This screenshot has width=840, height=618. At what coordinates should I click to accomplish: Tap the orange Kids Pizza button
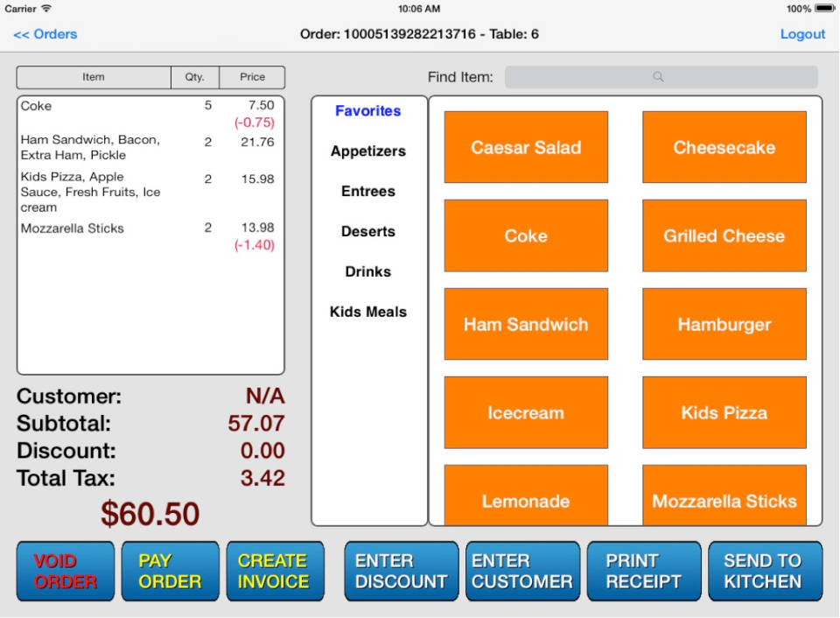[x=724, y=412]
